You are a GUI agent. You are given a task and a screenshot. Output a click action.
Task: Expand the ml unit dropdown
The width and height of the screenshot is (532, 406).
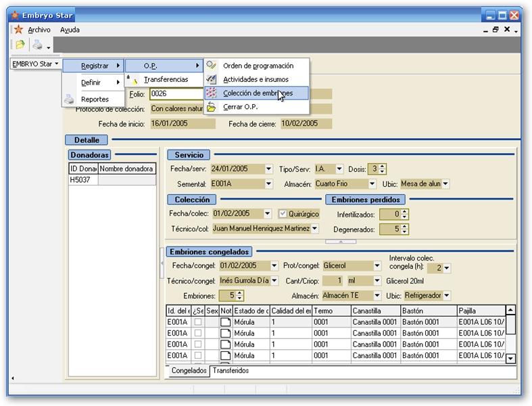377,281
